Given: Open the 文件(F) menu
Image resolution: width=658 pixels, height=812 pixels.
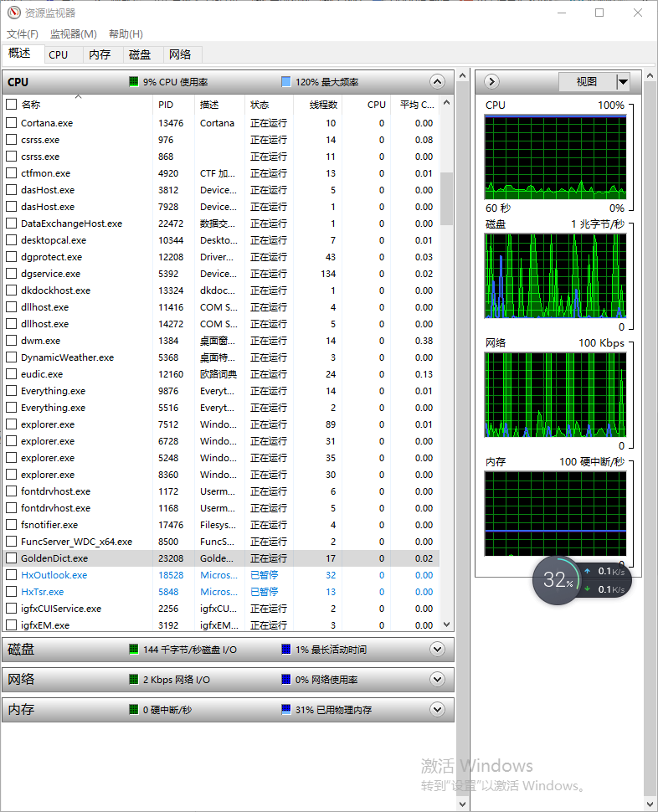Looking at the screenshot, I should [x=23, y=33].
